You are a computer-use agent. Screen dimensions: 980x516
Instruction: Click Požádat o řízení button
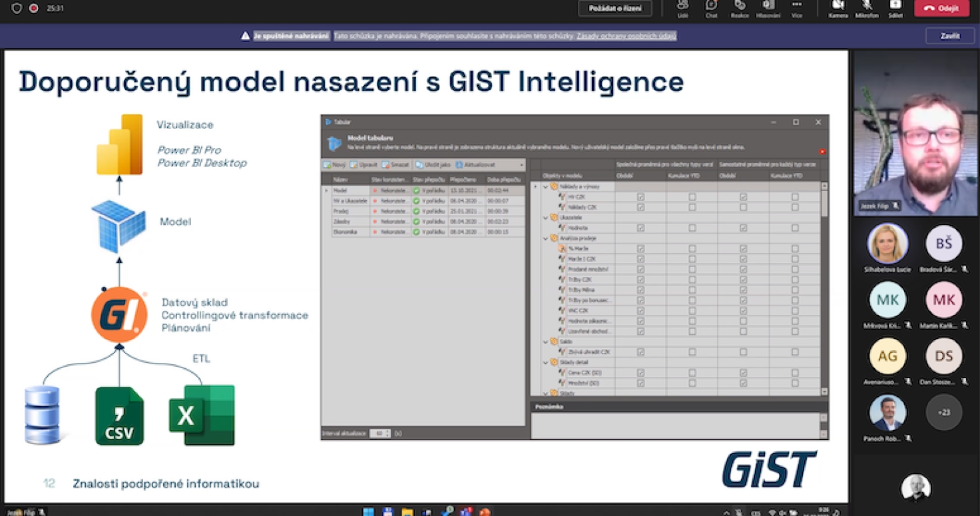pos(614,9)
